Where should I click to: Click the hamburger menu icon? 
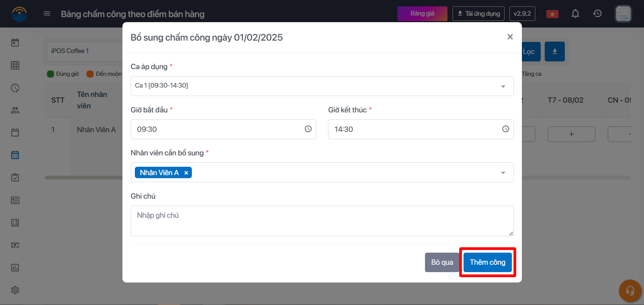pos(47,13)
